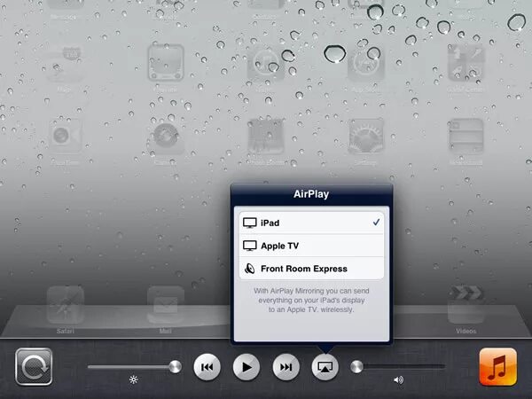Skip to next track
This screenshot has height=399, width=532.
click(286, 367)
